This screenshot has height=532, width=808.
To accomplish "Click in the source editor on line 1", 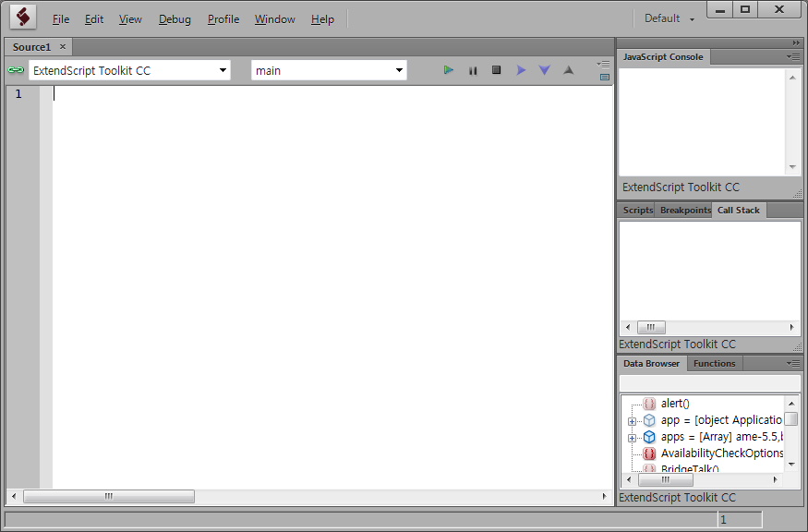I will (332, 94).
